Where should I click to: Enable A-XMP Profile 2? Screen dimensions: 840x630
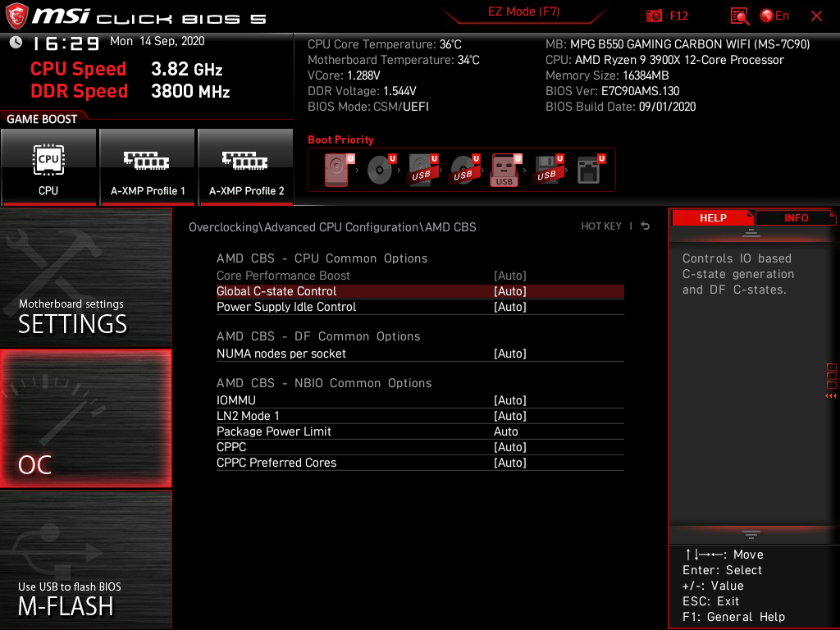click(246, 167)
